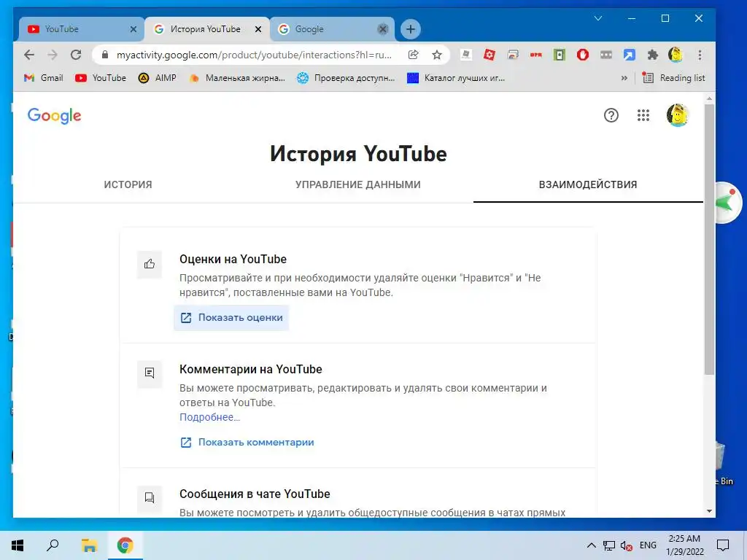Click the red gear extension icon

(489, 55)
